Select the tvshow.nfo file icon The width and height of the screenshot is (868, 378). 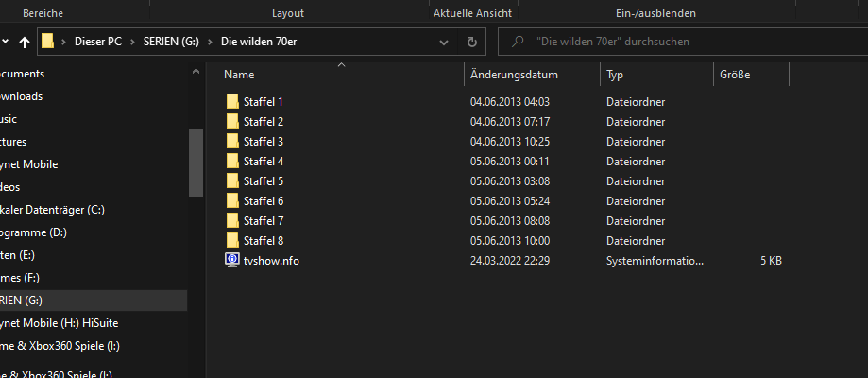tap(233, 261)
